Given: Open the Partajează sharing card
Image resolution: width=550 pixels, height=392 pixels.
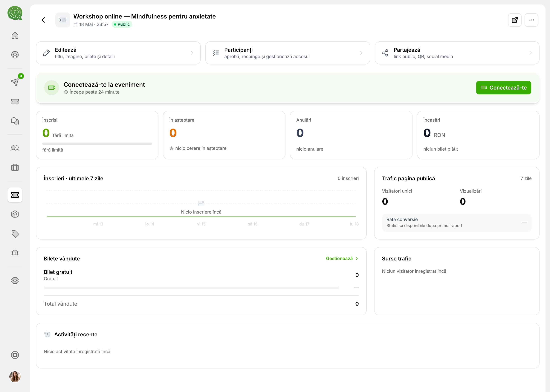Looking at the screenshot, I should pos(457,53).
